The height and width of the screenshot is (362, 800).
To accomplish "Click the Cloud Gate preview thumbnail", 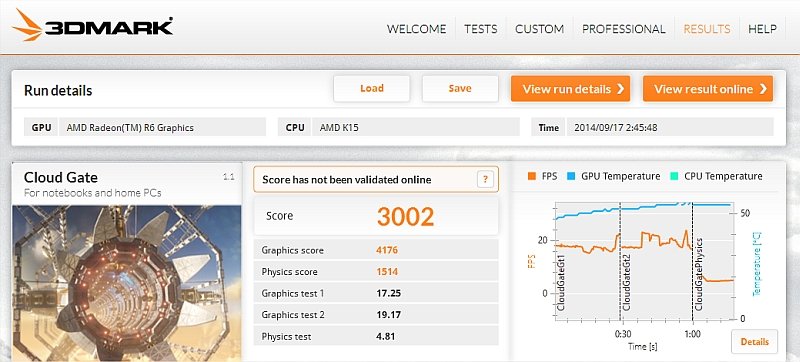I will [127, 283].
